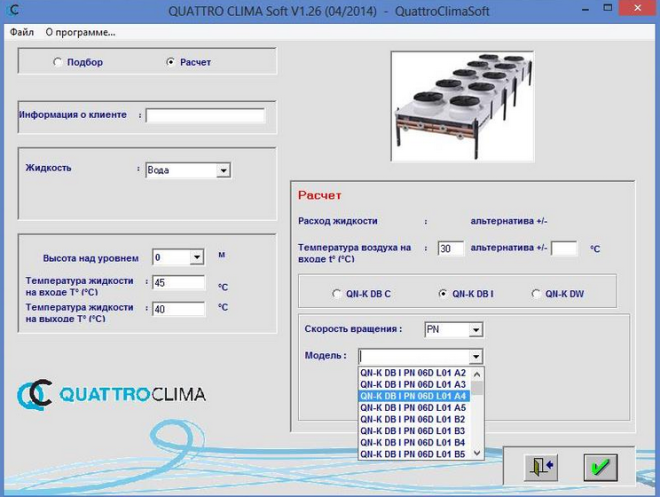Select the Расчет radio option

click(x=170, y=62)
